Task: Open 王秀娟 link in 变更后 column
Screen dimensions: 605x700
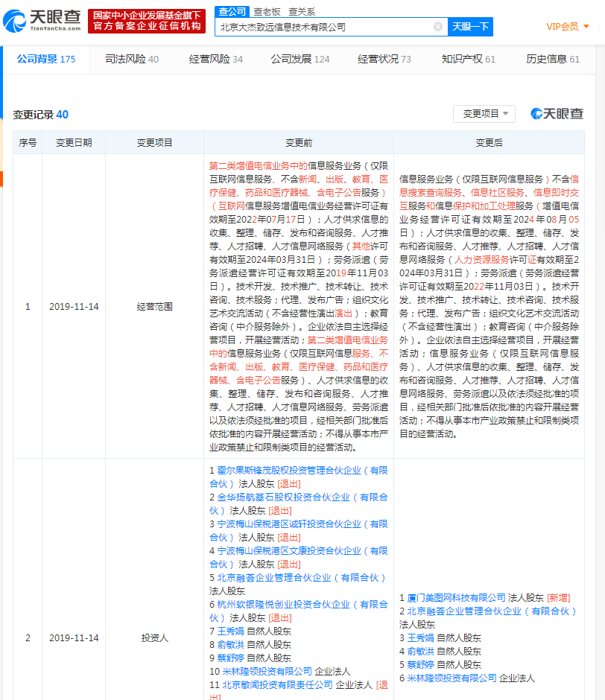Action: (x=420, y=638)
